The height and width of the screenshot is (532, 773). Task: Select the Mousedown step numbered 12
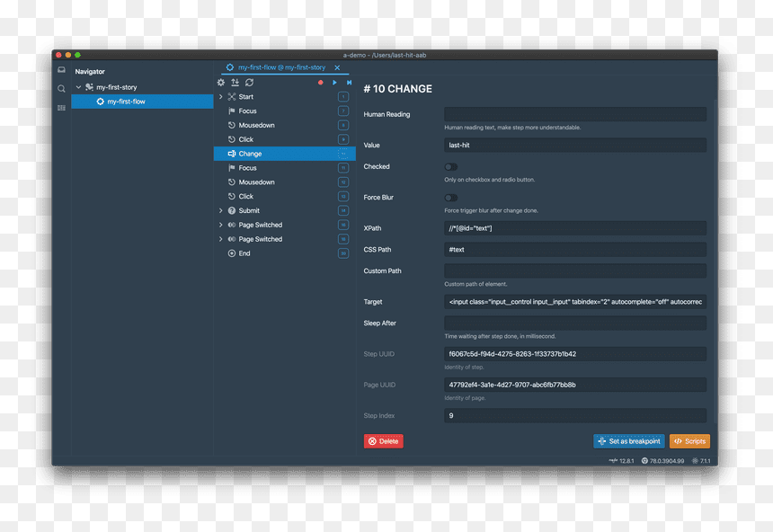tap(285, 182)
